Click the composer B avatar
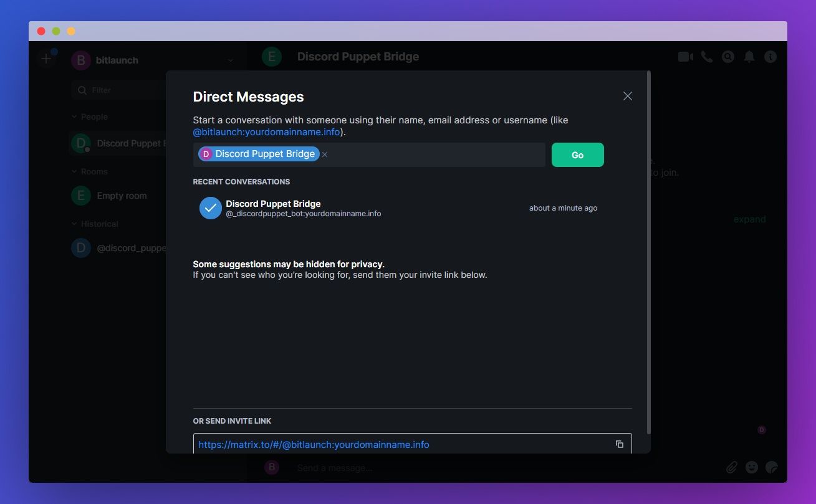816x504 pixels. pyautogui.click(x=271, y=467)
